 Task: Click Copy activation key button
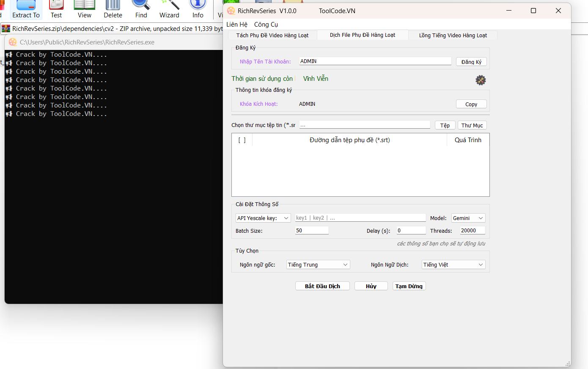click(471, 104)
